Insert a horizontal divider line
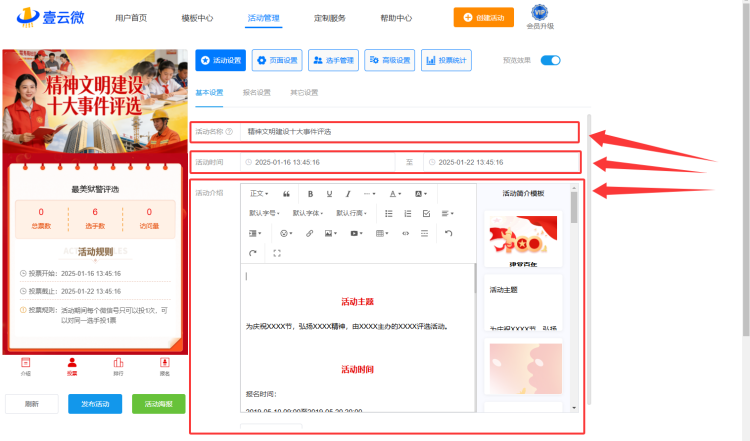750x441 pixels. [424, 233]
